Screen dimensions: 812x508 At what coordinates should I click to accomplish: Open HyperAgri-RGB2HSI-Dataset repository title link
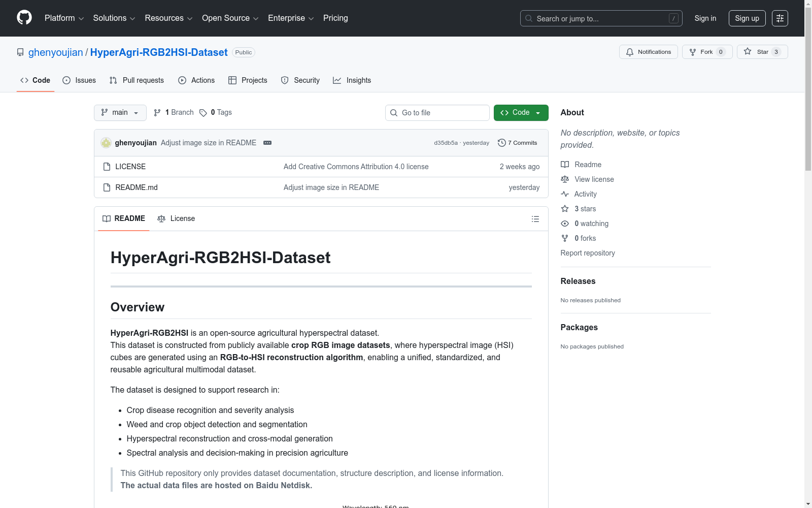click(159, 52)
